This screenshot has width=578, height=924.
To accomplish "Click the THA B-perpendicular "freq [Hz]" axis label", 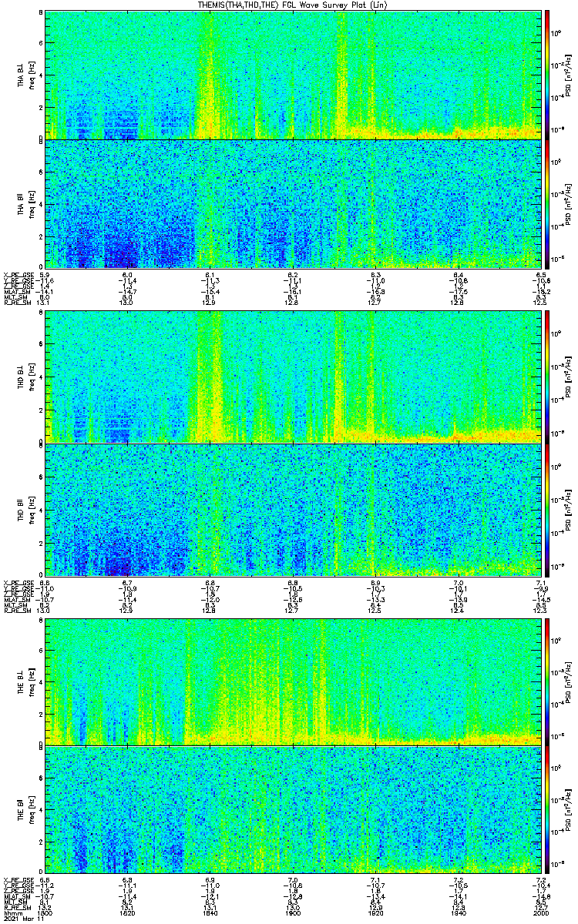I will pyautogui.click(x=32, y=75).
